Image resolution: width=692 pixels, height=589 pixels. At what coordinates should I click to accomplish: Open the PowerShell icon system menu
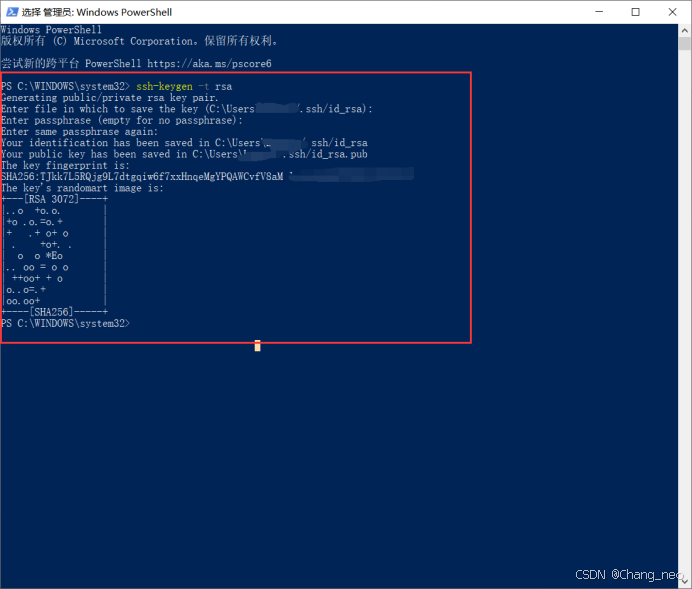[12, 12]
